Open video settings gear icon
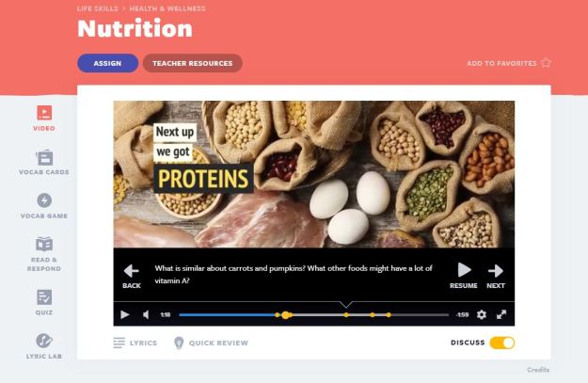The height and width of the screenshot is (383, 588). [x=482, y=314]
